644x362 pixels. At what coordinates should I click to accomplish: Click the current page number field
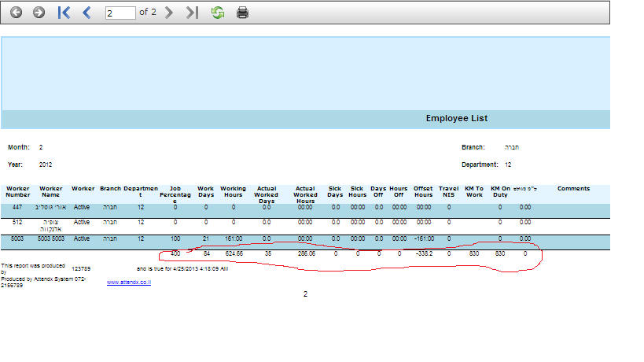point(120,13)
